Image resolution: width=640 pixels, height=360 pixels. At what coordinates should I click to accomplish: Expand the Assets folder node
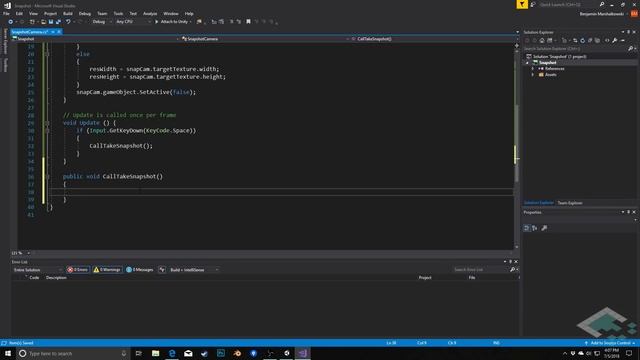(533, 75)
